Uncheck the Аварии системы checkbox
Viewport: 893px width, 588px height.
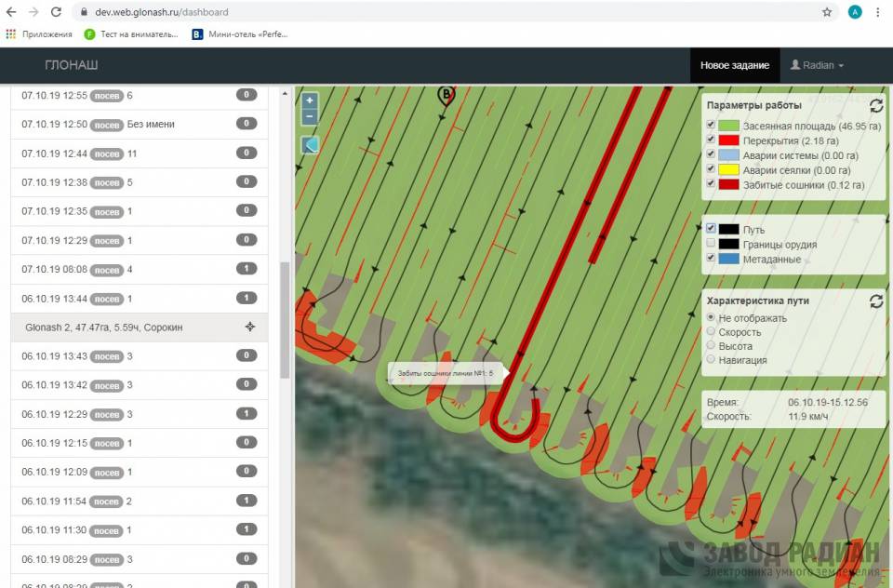pyautogui.click(x=710, y=154)
